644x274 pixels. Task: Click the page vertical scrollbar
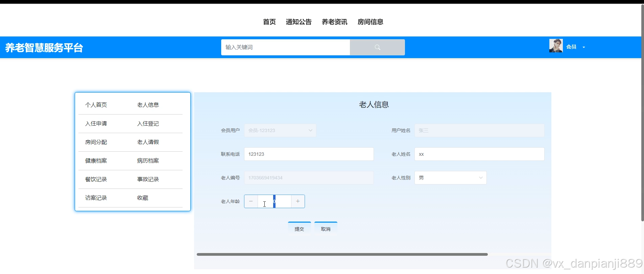coord(642,113)
